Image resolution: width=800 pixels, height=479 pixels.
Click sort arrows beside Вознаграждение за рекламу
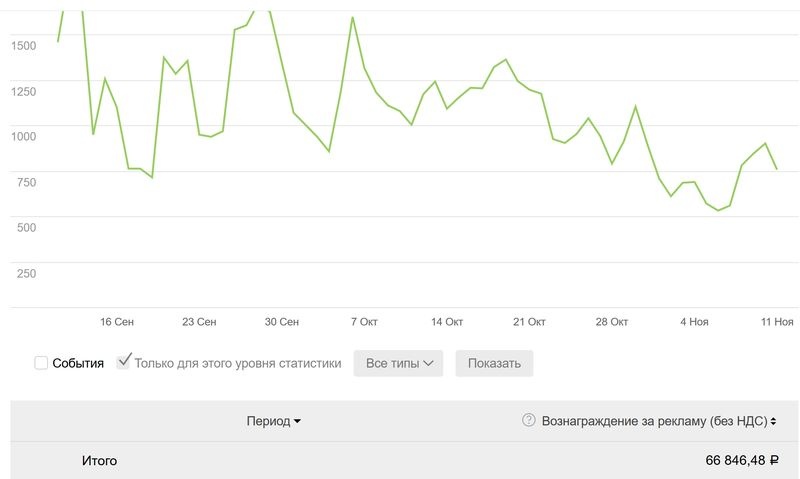(773, 422)
